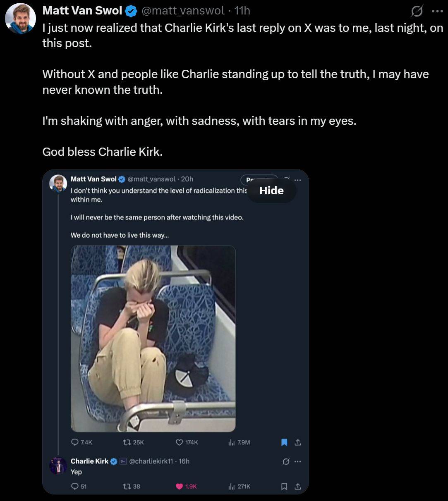Open the top post's more options menu
448x501 pixels.
[437, 12]
